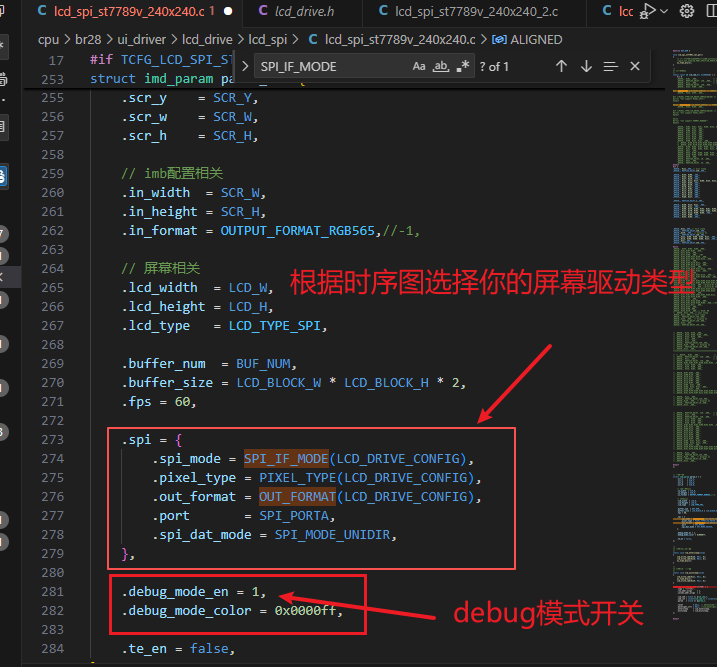The image size is (717, 667).
Task: Toggle Match Case (Aa) in the find widget
Action: click(x=419, y=66)
